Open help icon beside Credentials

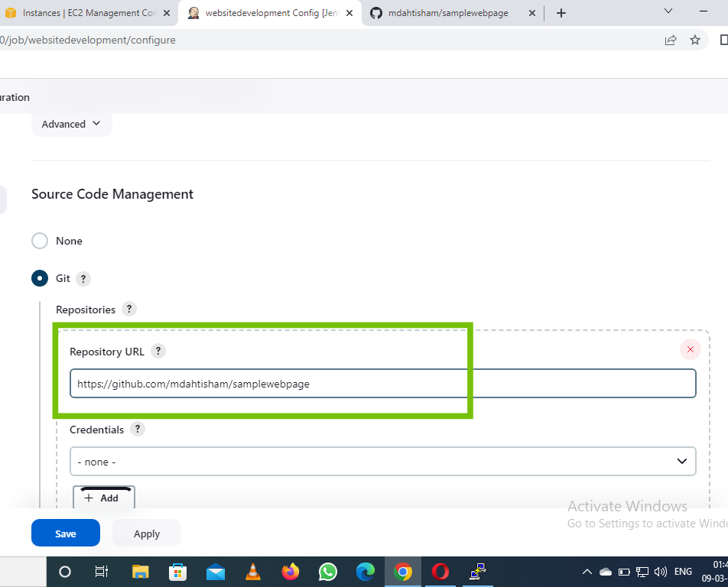click(138, 430)
